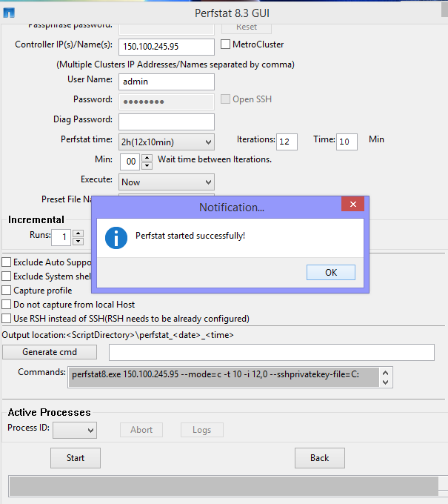Click the 'Perfstat started successfully!' message
The width and height of the screenshot is (448, 504).
190,236
